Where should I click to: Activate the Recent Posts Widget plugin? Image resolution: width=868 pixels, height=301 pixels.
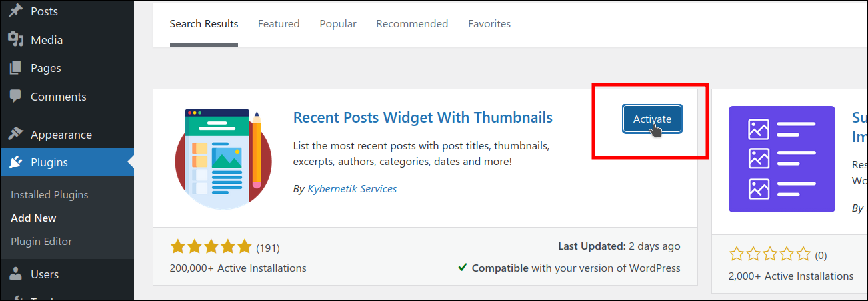652,119
